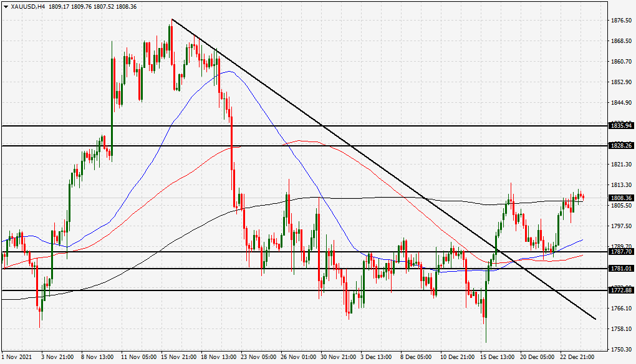Screen dimensions: 636x364
Task: Click the 26 Nov 01:00 time label
Action: 299,357
